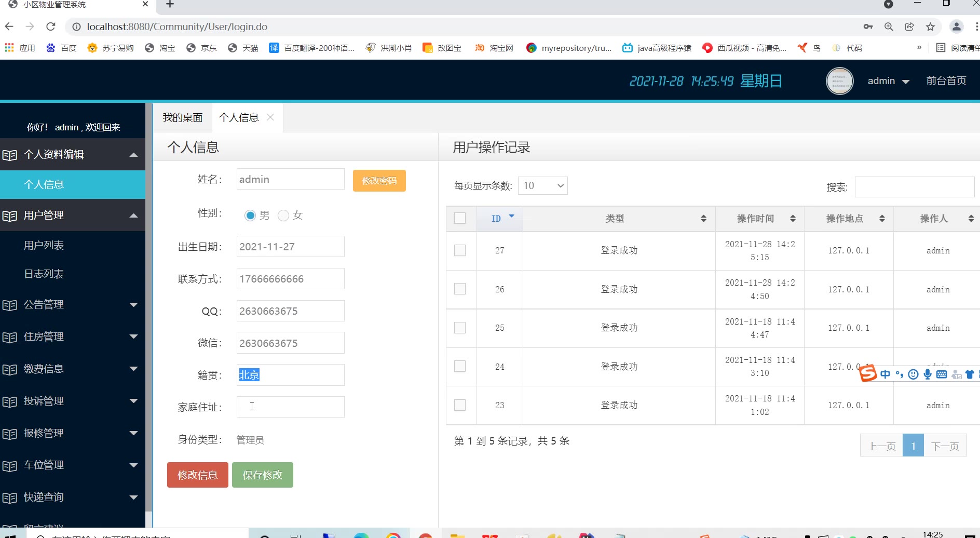Viewport: 980px width, 538px height.
Task: Sort table by 操作时间 column
Action: [x=793, y=219]
